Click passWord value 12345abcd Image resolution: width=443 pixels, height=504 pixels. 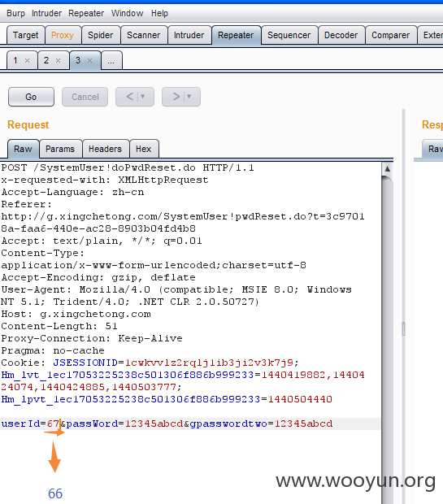[154, 424]
